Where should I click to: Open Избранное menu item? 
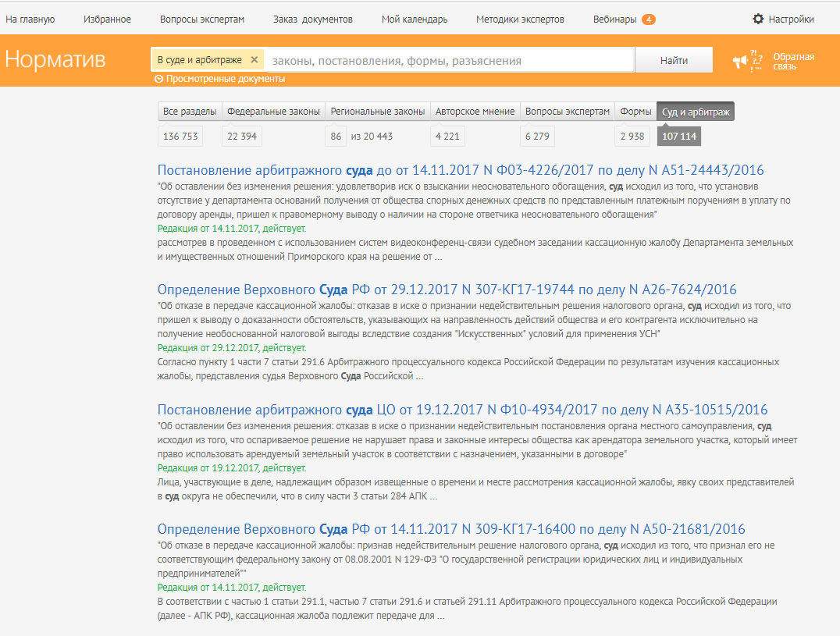[107, 20]
